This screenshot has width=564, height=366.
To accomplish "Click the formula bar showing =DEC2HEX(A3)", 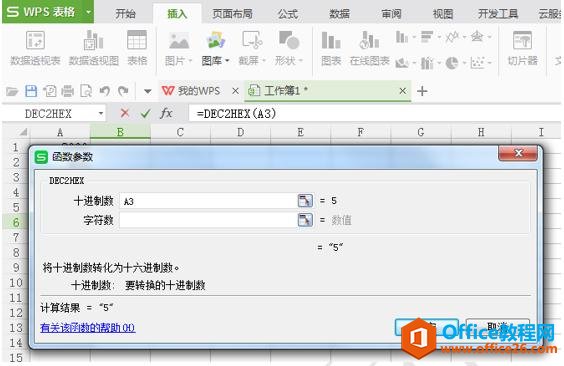I will [x=374, y=114].
